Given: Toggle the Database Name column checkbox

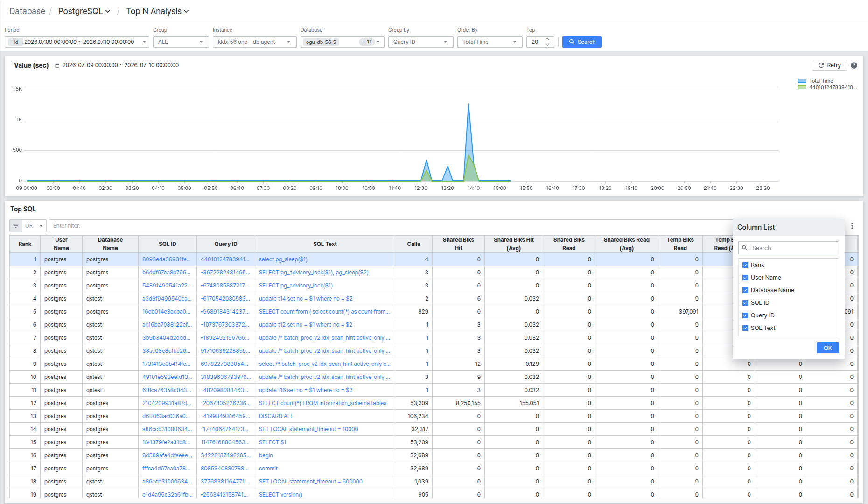Looking at the screenshot, I should click(745, 290).
